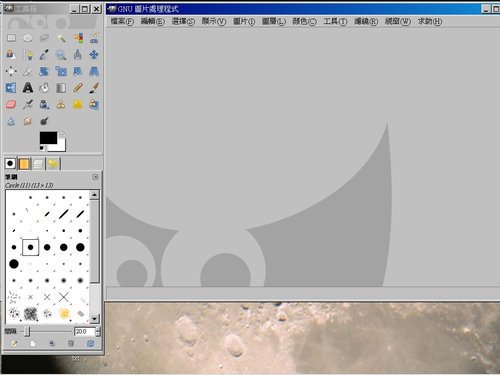The image size is (500, 375).
Task: Select the Paintbrush tool
Action: 94,88
